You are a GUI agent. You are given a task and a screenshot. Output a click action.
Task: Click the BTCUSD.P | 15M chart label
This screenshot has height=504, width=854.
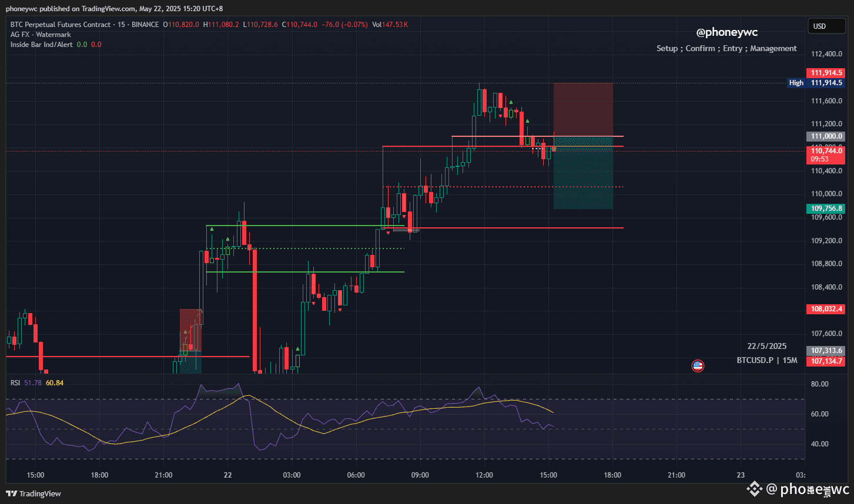click(767, 360)
